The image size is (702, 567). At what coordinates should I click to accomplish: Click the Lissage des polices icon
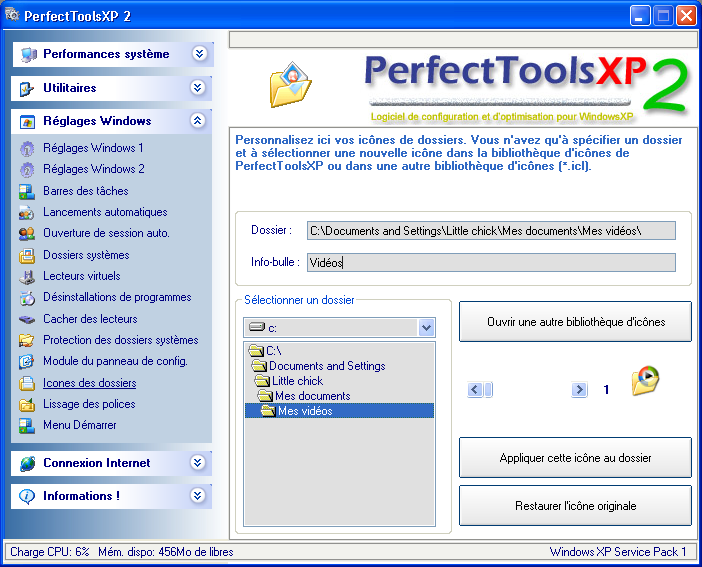click(x=27, y=404)
